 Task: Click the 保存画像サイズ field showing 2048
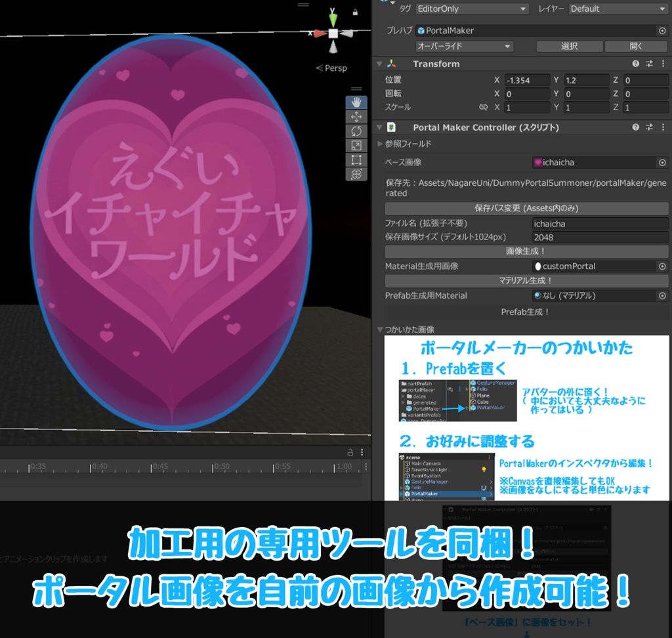[x=600, y=237]
